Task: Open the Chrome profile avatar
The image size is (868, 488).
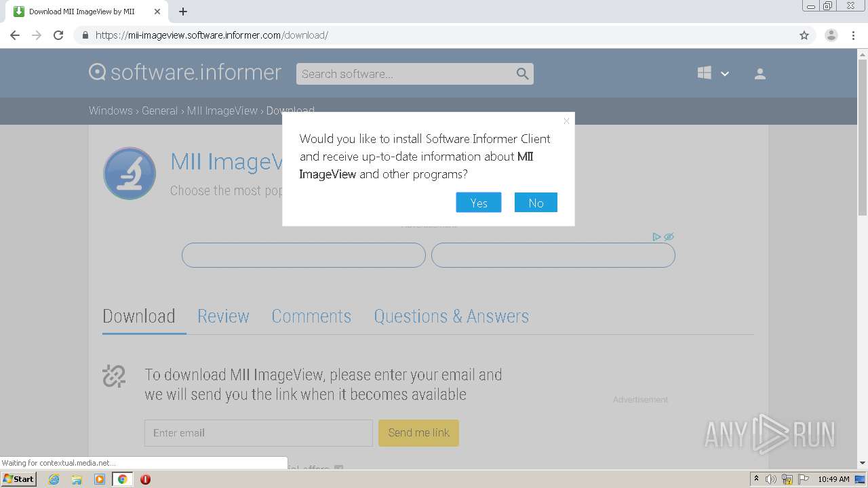Action: (831, 35)
